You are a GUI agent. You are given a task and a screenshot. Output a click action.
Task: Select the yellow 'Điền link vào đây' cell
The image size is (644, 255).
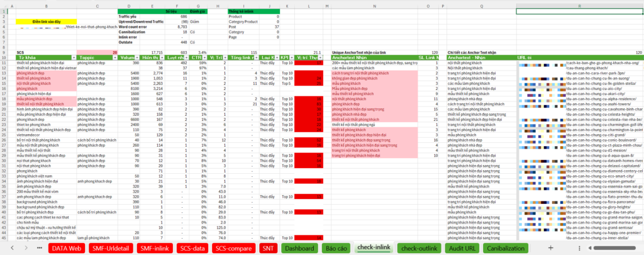tap(46, 21)
